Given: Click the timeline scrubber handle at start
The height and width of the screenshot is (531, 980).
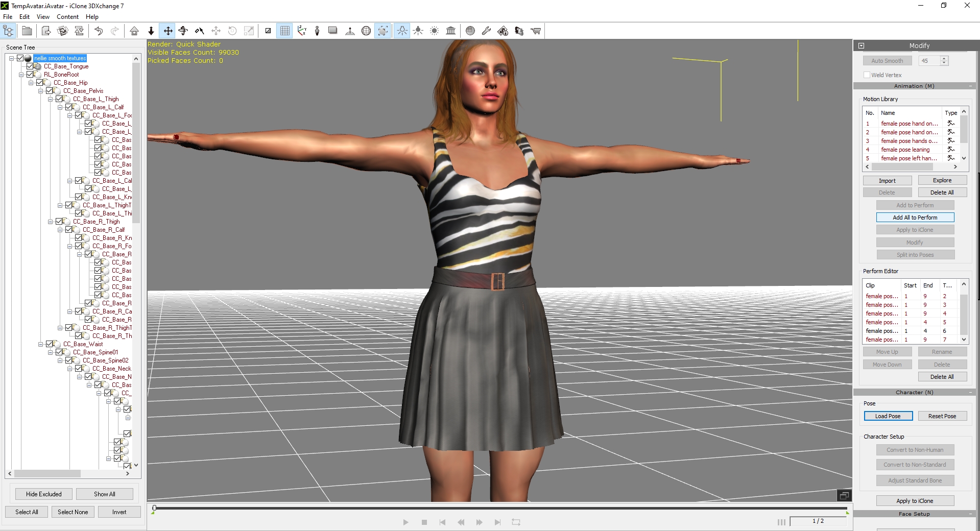Looking at the screenshot, I should coord(154,508).
